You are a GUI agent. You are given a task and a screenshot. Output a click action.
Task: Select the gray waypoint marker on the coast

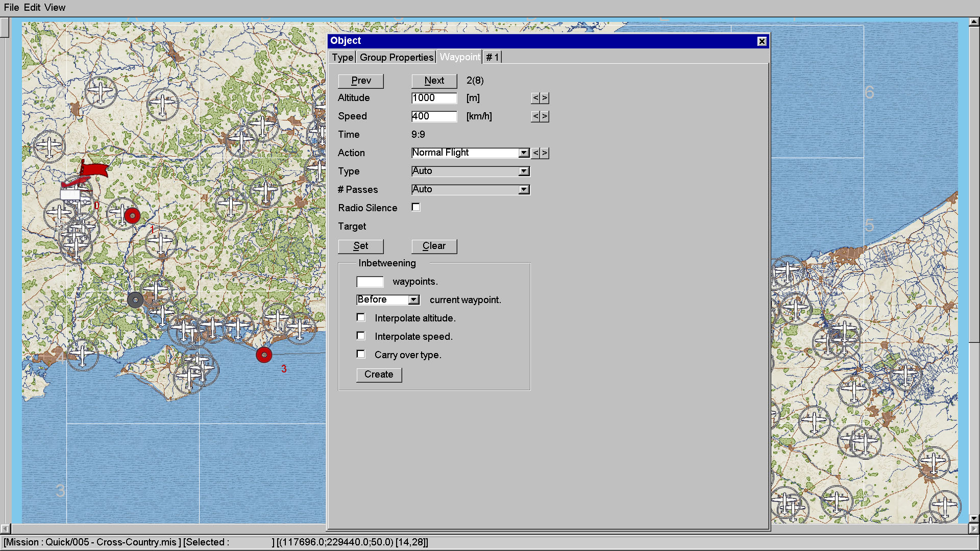(135, 300)
